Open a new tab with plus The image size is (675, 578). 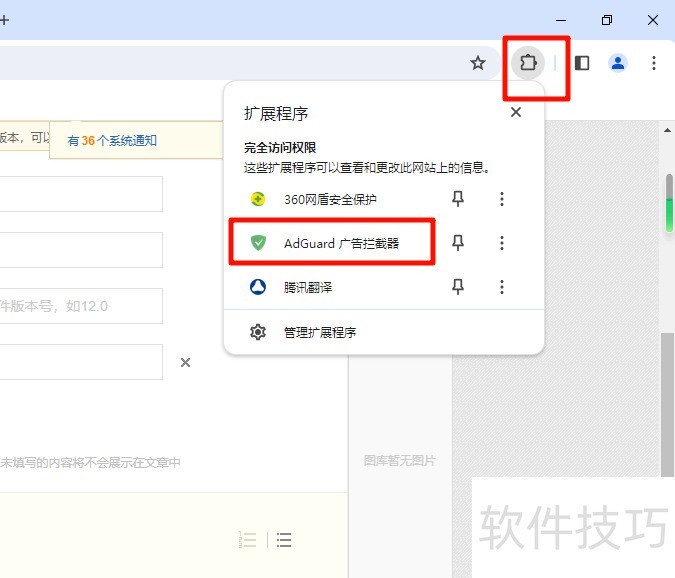[4, 20]
